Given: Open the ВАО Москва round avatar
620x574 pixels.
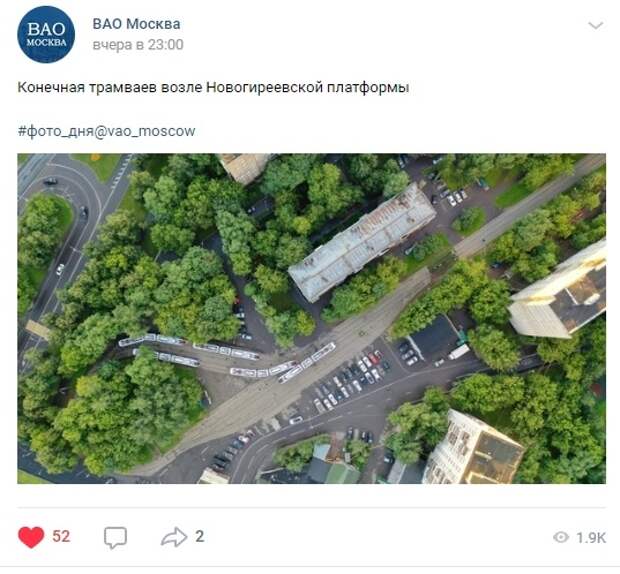Looking at the screenshot, I should tap(46, 34).
